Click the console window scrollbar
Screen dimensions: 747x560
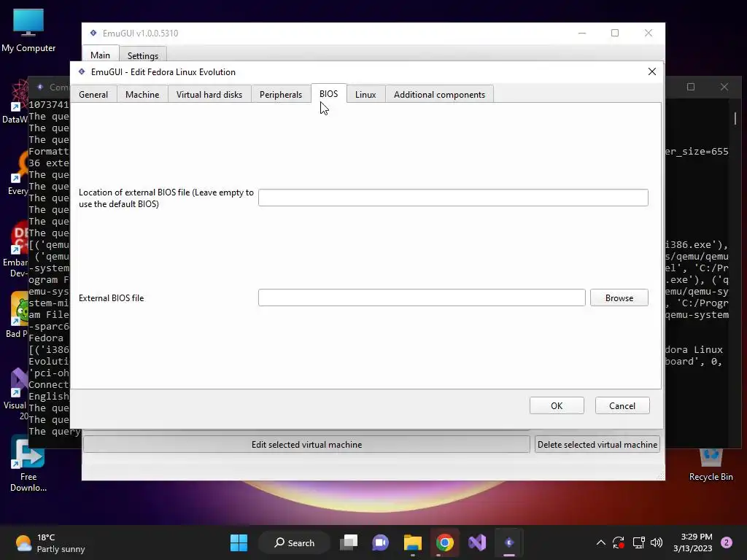tap(735, 118)
